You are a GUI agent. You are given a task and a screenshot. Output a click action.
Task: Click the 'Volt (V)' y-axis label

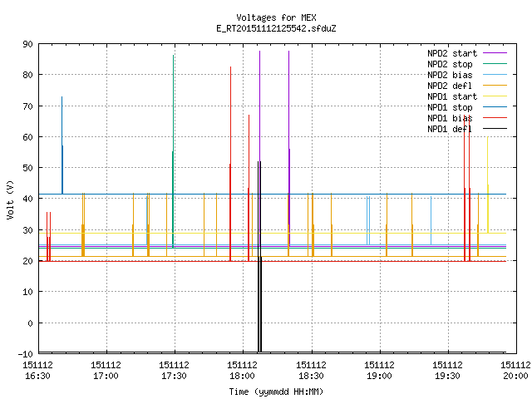(10, 199)
